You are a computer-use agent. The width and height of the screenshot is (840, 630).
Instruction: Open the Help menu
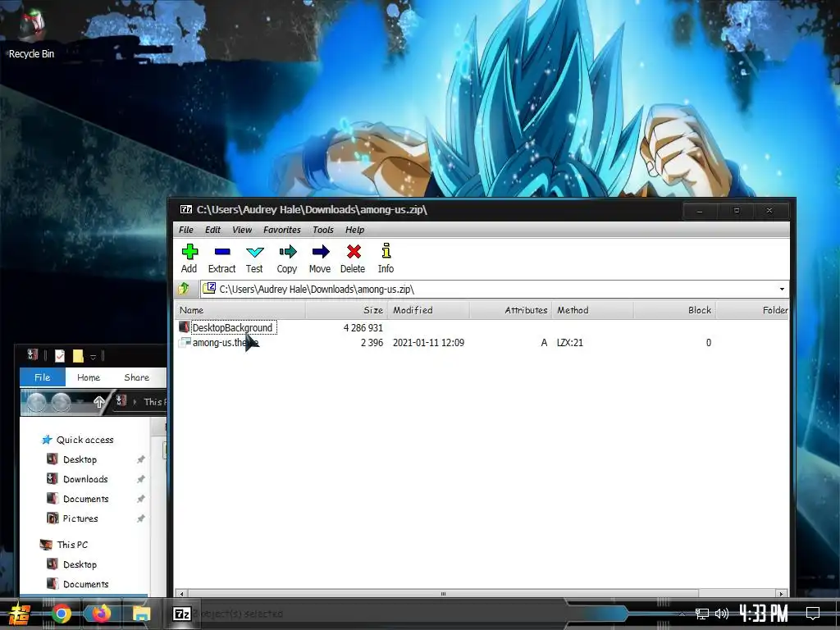(x=354, y=230)
